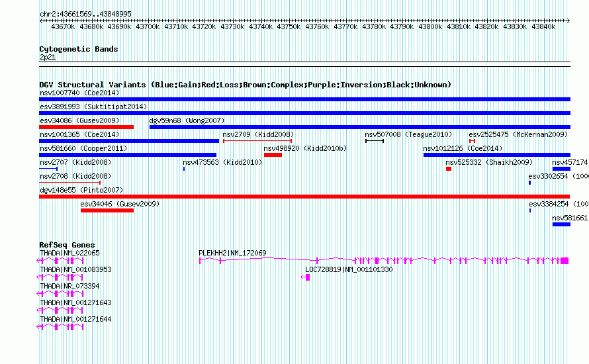The image size is (589, 364).
Task: Click the chr2:43661569..43848995 region label
Action: click(x=85, y=14)
